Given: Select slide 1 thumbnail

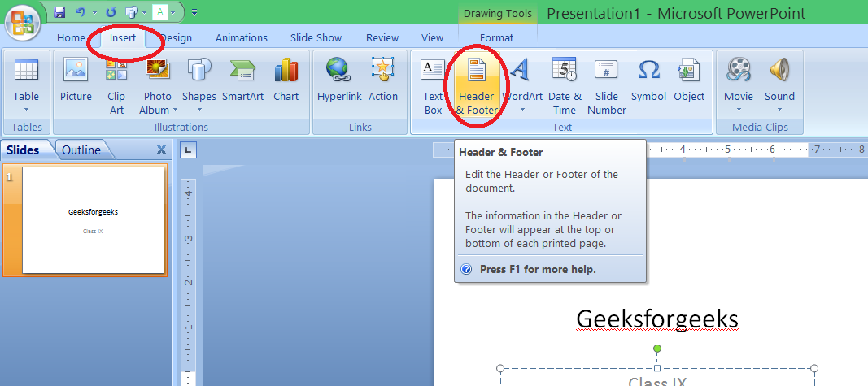Looking at the screenshot, I should pos(93,220).
